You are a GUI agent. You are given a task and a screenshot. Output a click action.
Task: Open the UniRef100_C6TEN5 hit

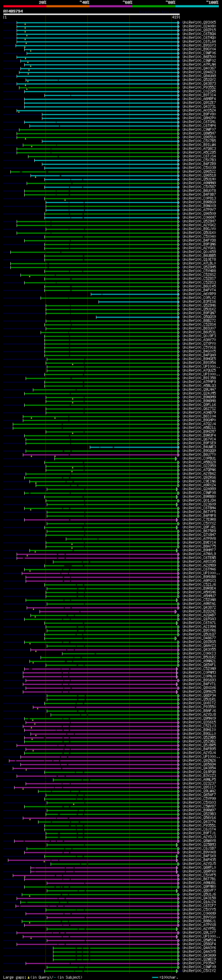pyautogui.click(x=199, y=558)
